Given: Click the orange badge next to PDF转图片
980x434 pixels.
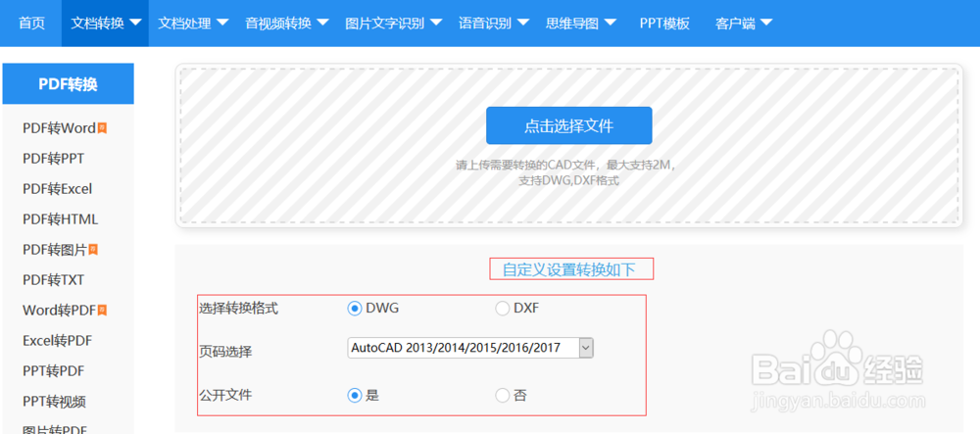Looking at the screenshot, I should coord(94,250).
